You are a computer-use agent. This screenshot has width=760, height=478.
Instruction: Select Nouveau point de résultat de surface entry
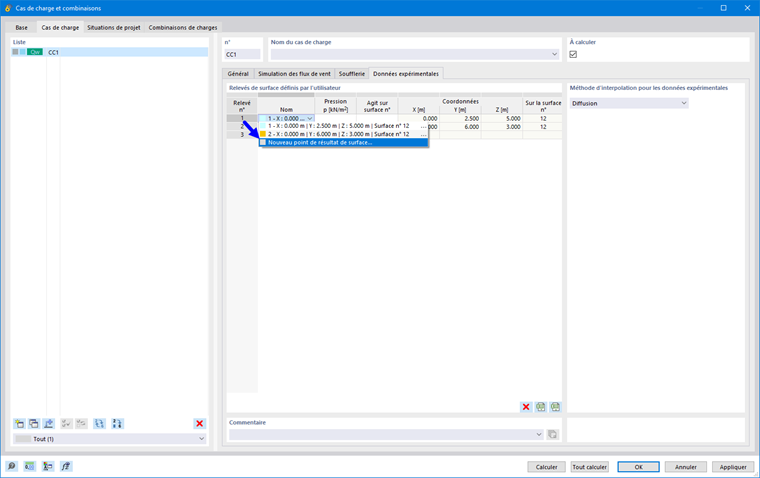(x=344, y=143)
